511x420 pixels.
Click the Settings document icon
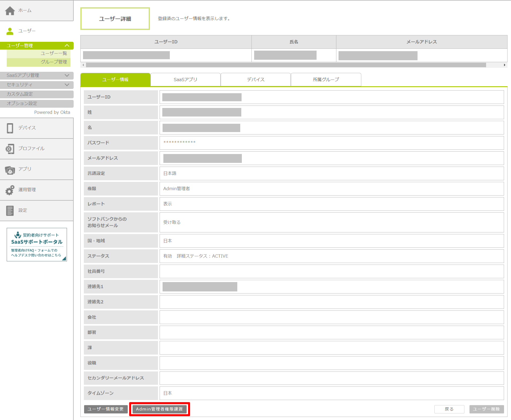[10, 211]
